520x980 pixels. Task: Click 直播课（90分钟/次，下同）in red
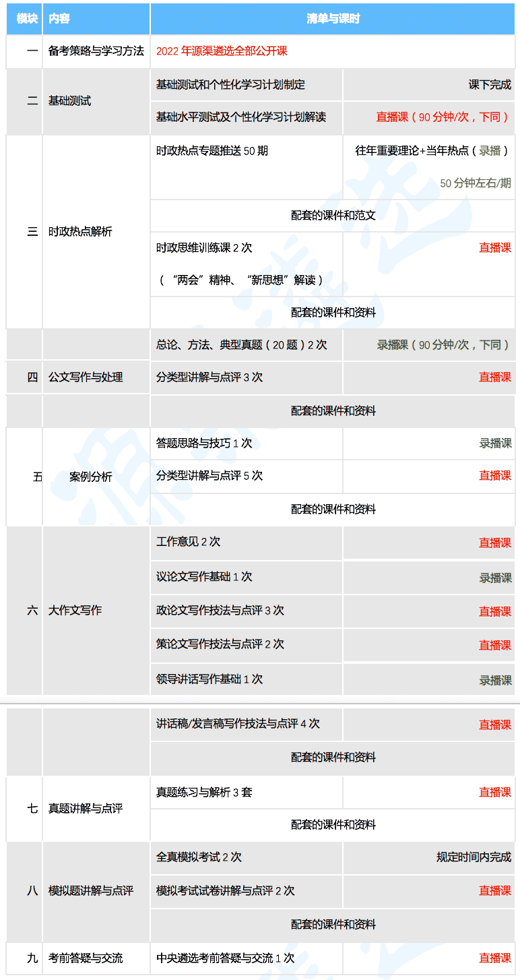pos(443,117)
